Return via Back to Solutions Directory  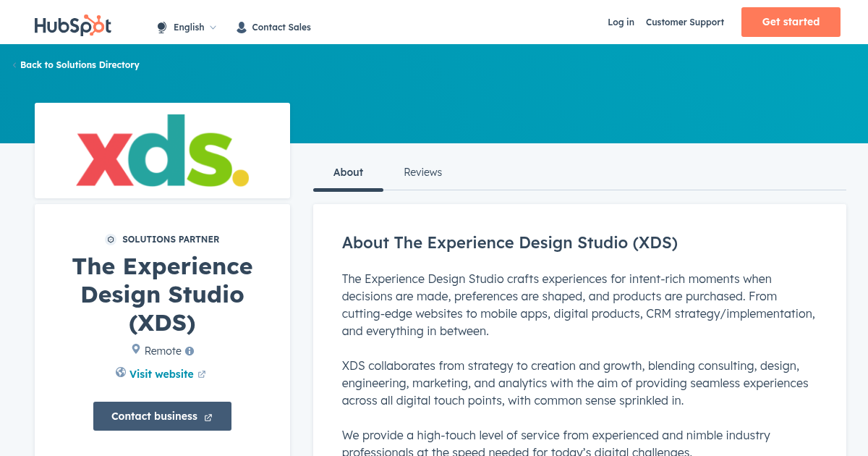tap(80, 65)
